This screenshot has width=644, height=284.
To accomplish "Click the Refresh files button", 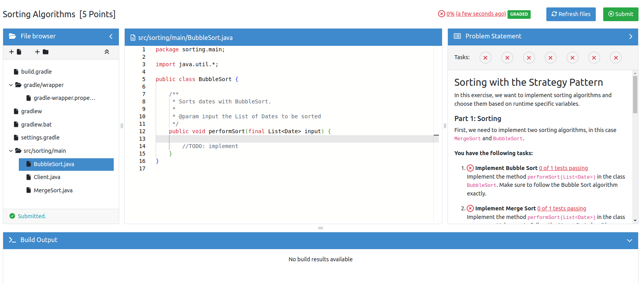I will [571, 14].
